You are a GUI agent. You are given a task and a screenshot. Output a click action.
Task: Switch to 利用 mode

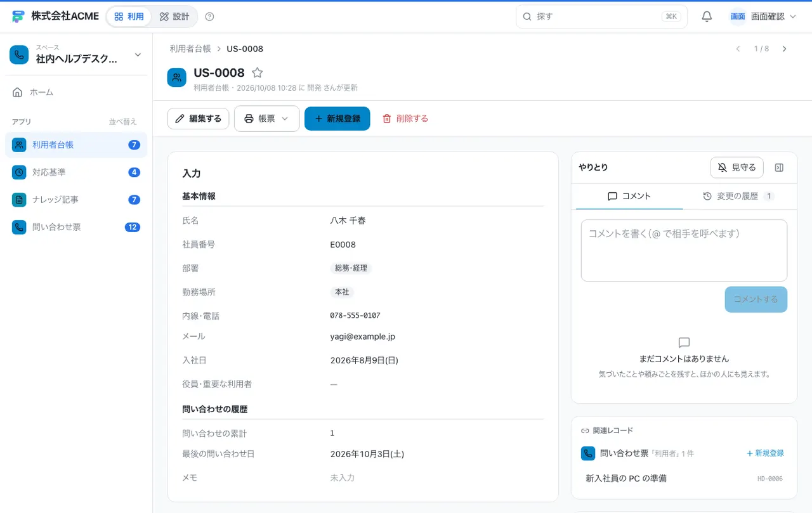(x=129, y=16)
